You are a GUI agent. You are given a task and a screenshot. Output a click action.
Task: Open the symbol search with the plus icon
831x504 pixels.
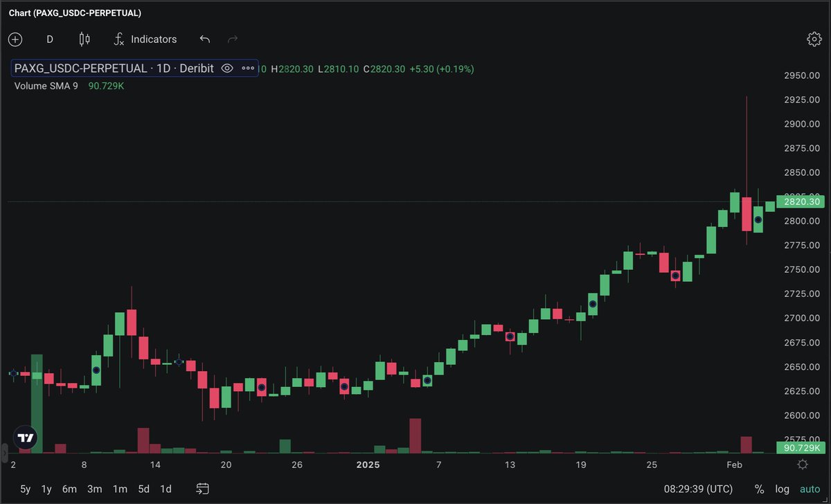[15, 39]
